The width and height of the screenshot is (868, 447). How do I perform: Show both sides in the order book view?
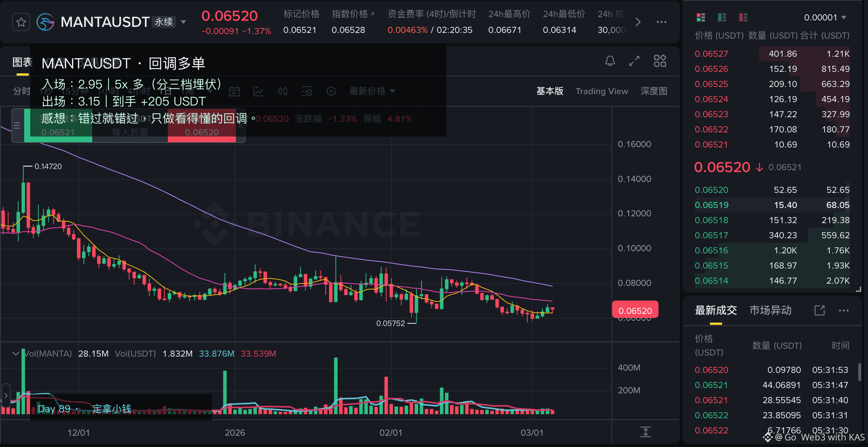coord(701,17)
